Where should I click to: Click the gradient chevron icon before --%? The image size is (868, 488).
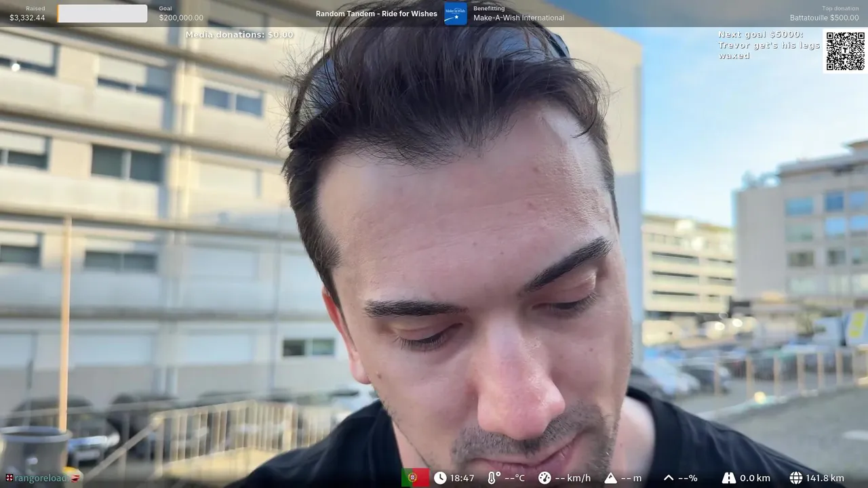click(669, 478)
